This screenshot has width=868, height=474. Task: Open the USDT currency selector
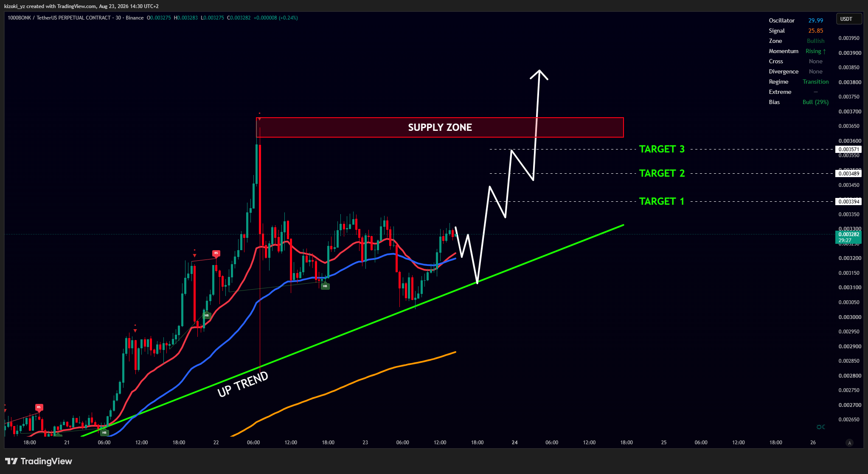(x=849, y=19)
